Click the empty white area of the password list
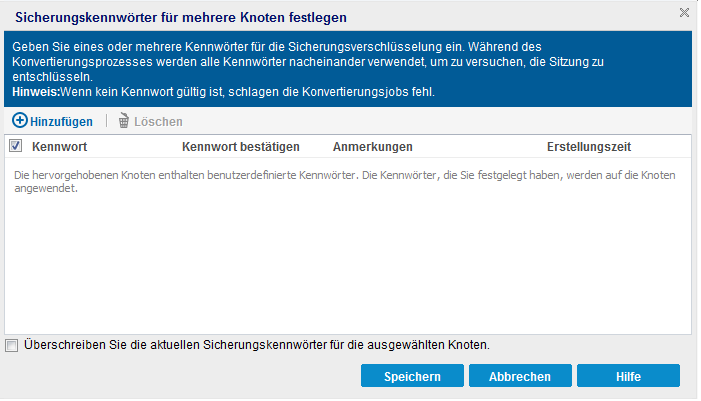The width and height of the screenshot is (701, 401). 350,270
